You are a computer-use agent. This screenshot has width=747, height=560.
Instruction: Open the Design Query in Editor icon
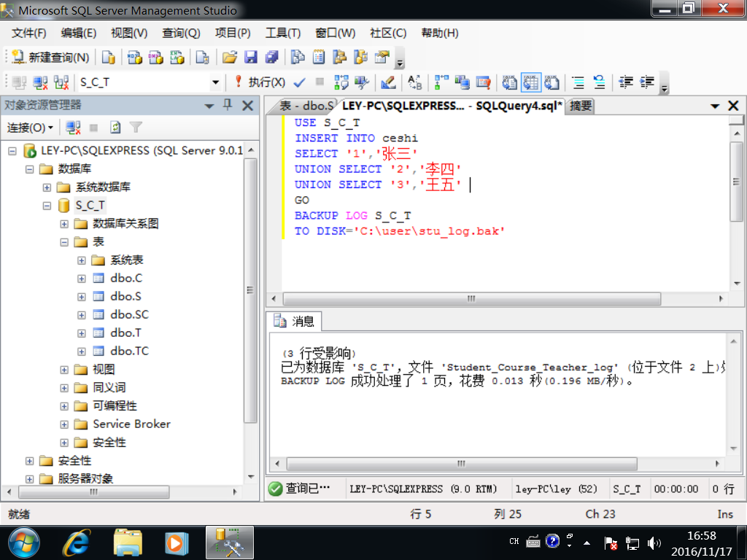pyautogui.click(x=388, y=83)
